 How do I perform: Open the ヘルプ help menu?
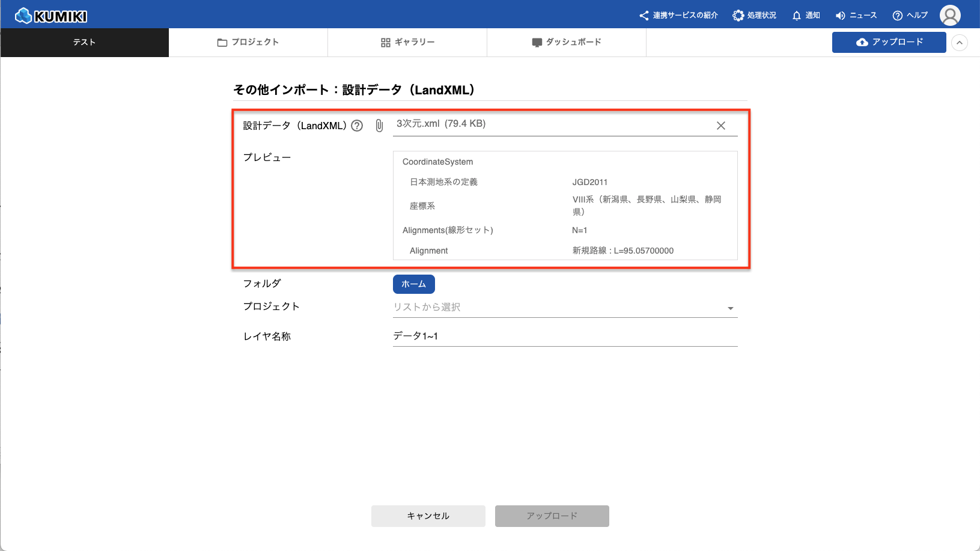pyautogui.click(x=910, y=16)
